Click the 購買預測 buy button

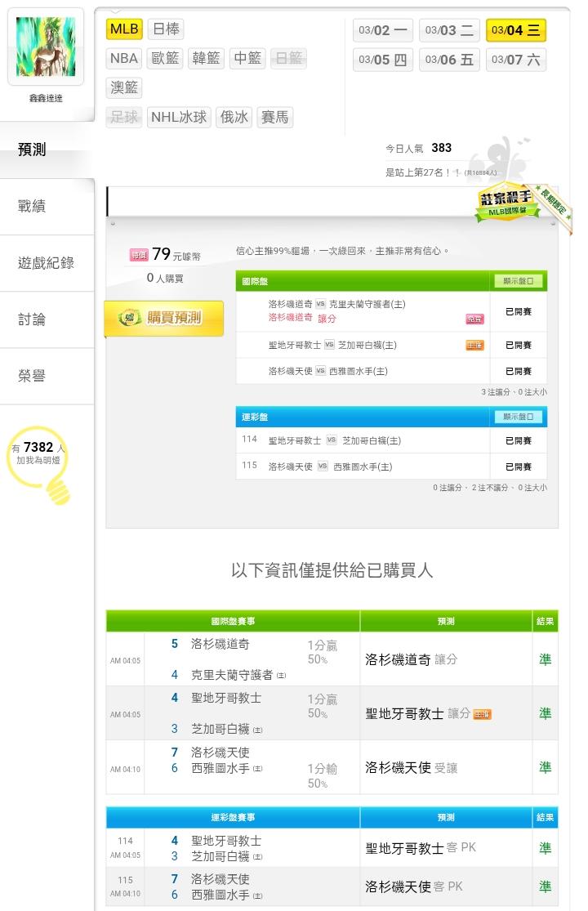point(163,318)
